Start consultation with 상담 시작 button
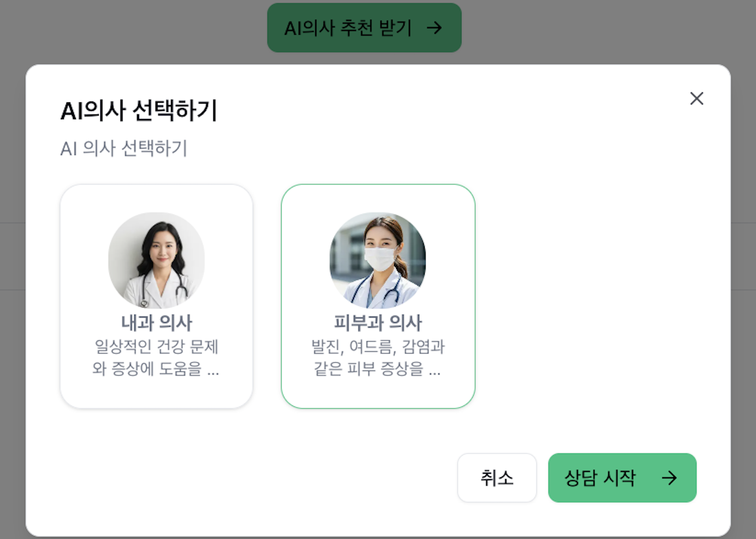This screenshot has width=756, height=539. (622, 478)
